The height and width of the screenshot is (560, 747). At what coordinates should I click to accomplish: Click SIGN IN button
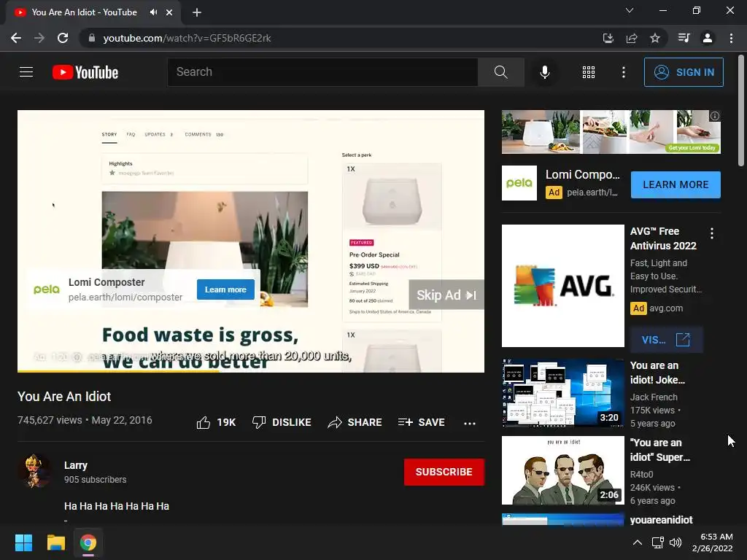[684, 72]
